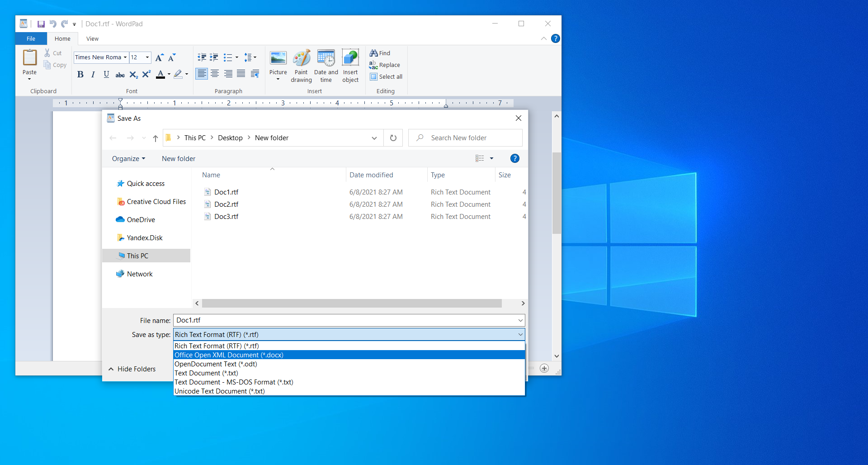Switch to the View ribbon tab

coord(92,39)
